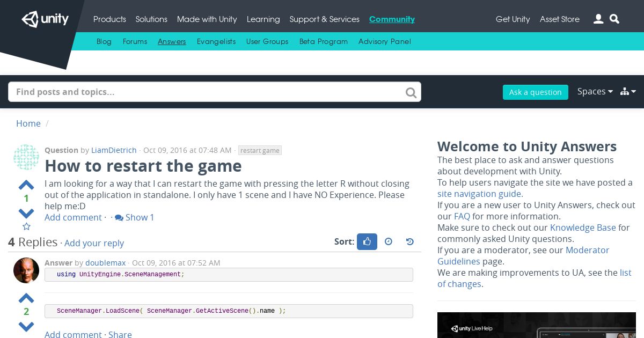The width and height of the screenshot is (644, 338).
Task: Sort replies by votes thumbs-up icon
Action: [x=367, y=241]
